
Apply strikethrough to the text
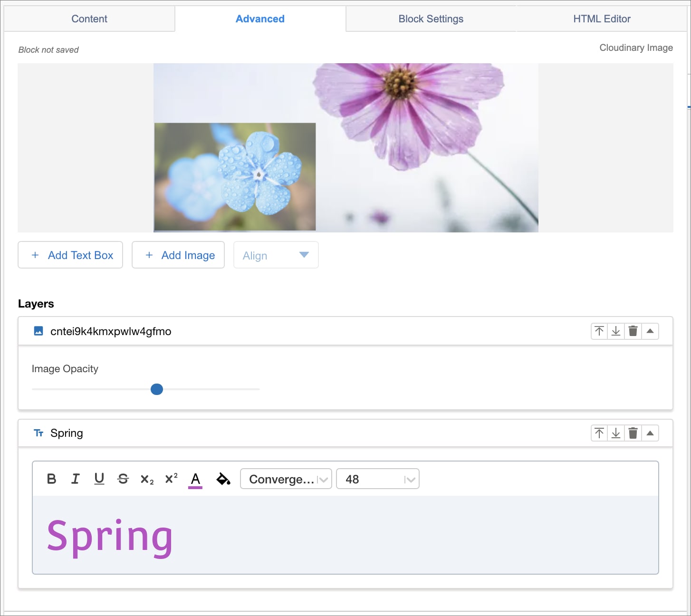click(123, 479)
